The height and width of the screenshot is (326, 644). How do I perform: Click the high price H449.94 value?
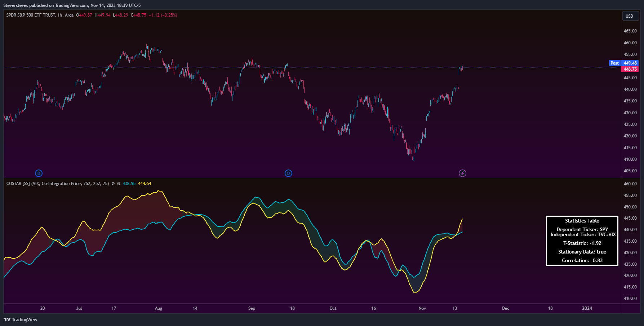pyautogui.click(x=102, y=15)
